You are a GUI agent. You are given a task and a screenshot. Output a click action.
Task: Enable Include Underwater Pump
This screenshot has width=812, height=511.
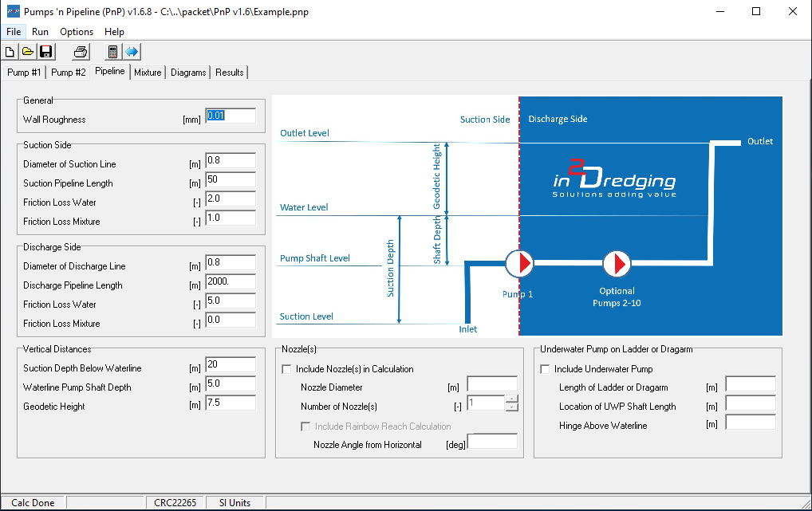[546, 368]
